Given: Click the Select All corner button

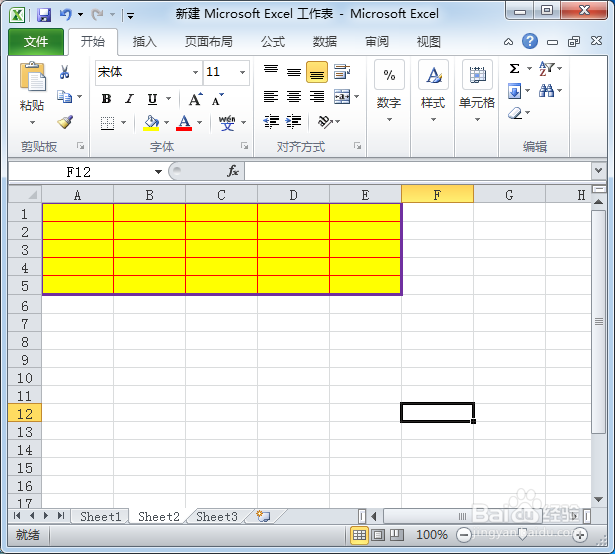Looking at the screenshot, I should pos(25,194).
